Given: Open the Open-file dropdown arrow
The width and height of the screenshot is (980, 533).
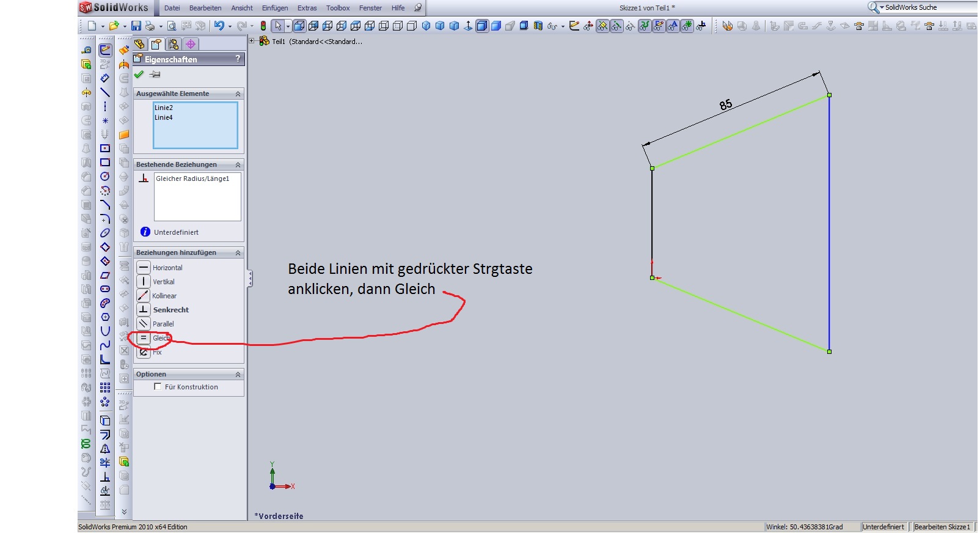Looking at the screenshot, I should (124, 26).
